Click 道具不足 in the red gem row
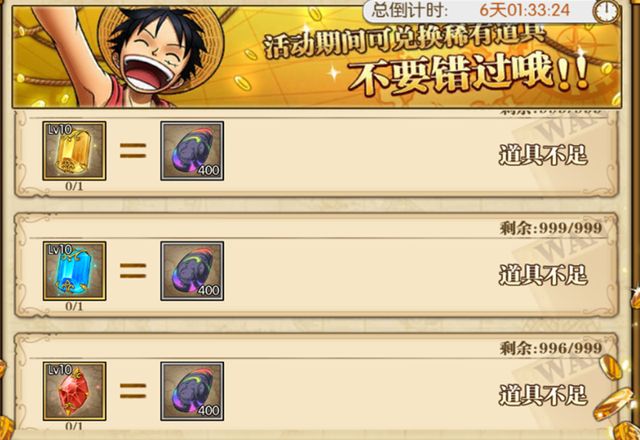 543,395
